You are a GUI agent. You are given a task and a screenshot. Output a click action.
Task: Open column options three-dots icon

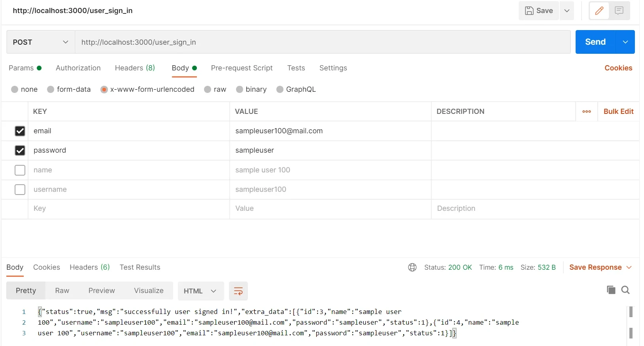(x=587, y=112)
